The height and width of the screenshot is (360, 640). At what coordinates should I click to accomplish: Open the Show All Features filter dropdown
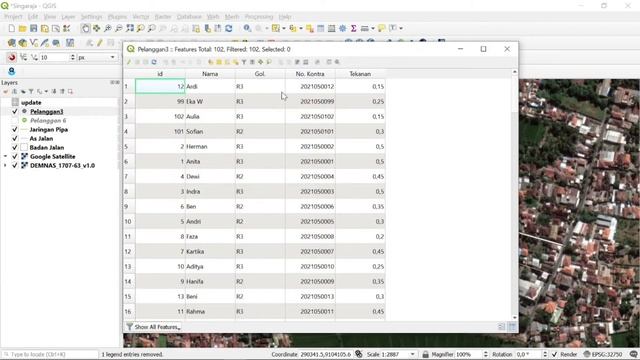pyautogui.click(x=153, y=327)
